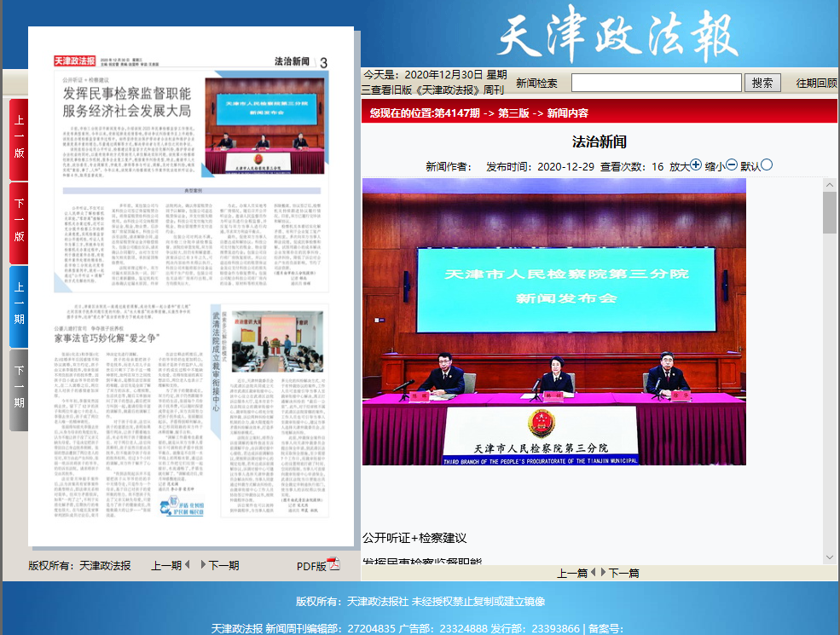Open previous issue via blue 上一期 tab
Screen dimensions: 840x635
pyautogui.click(x=19, y=306)
